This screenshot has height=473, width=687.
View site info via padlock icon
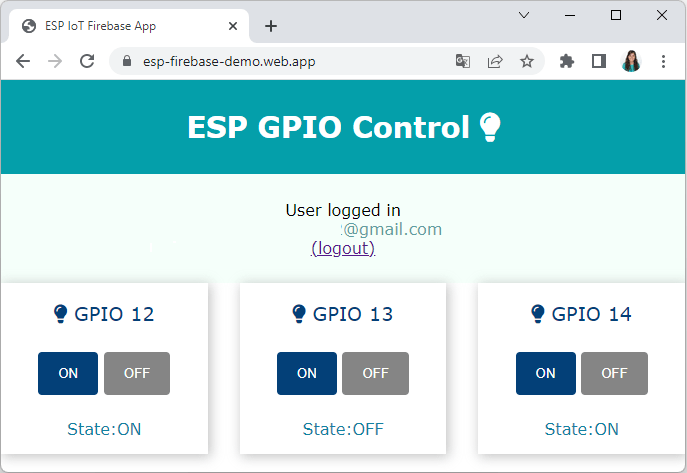click(126, 61)
